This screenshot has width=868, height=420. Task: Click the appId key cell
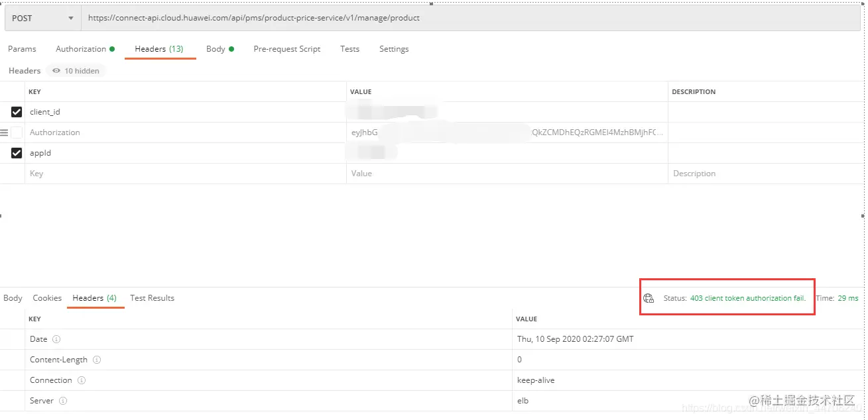pyautogui.click(x=186, y=153)
